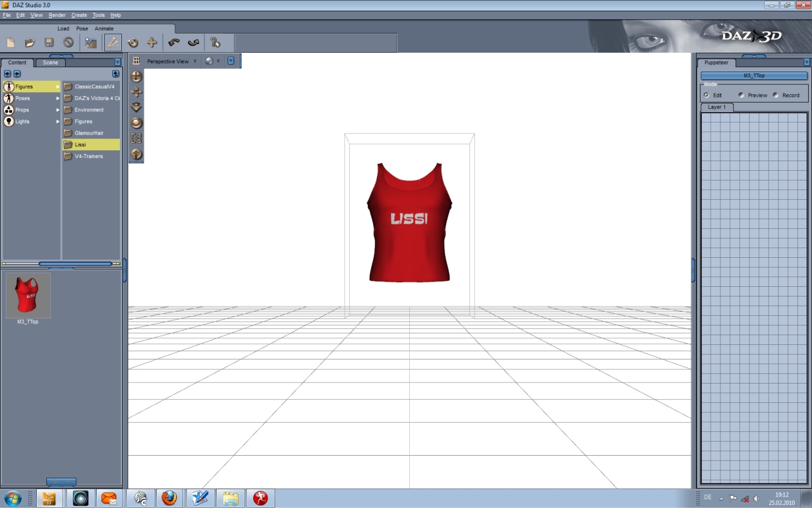The width and height of the screenshot is (812, 508).
Task: Click the Props category icon
Action: point(8,110)
